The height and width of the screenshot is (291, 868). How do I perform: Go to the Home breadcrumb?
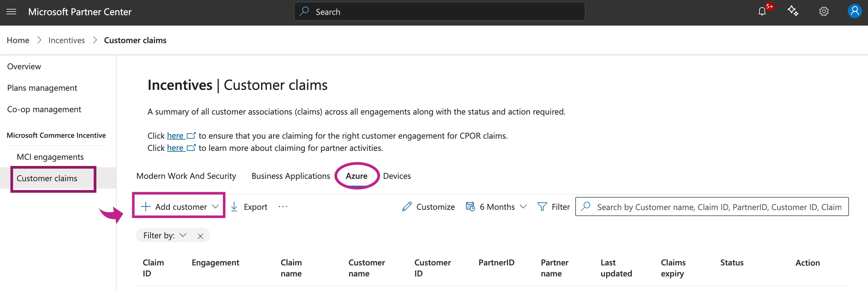18,40
